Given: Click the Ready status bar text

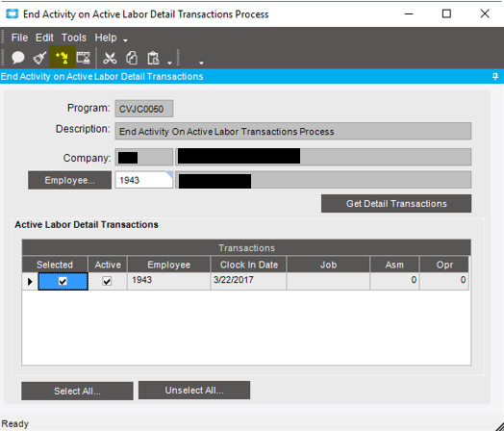Looking at the screenshot, I should [x=14, y=423].
